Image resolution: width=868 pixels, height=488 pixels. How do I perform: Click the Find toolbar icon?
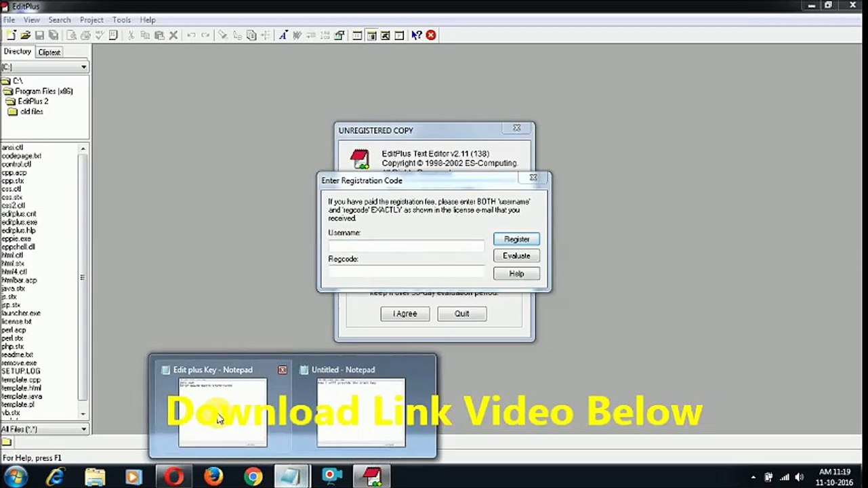click(x=223, y=35)
